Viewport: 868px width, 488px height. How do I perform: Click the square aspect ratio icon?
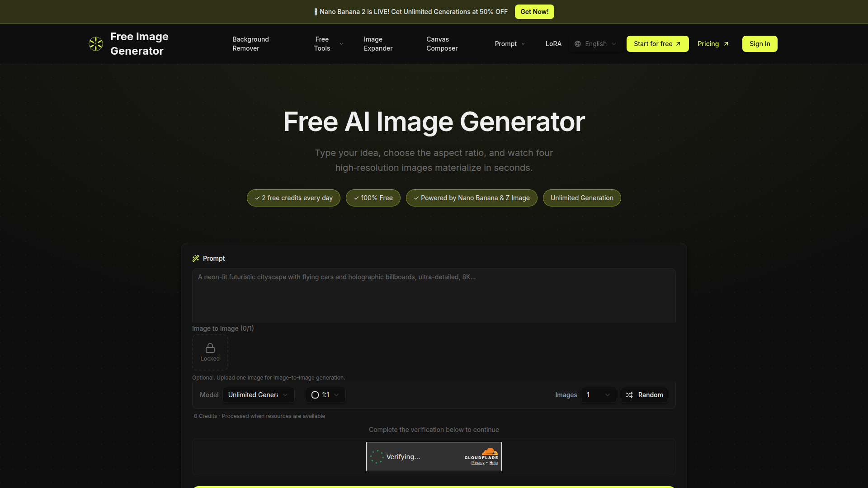click(x=315, y=395)
